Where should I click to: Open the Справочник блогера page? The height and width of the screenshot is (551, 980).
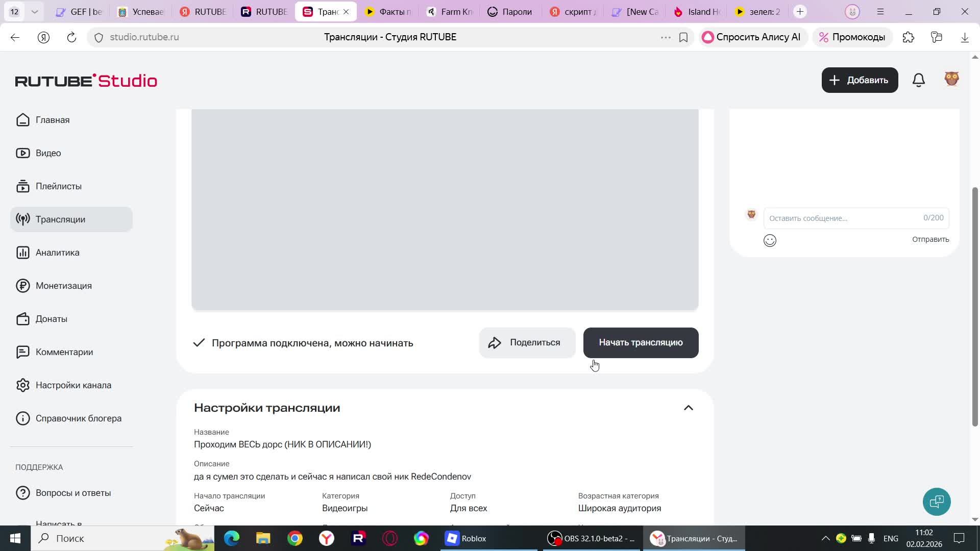(x=79, y=418)
